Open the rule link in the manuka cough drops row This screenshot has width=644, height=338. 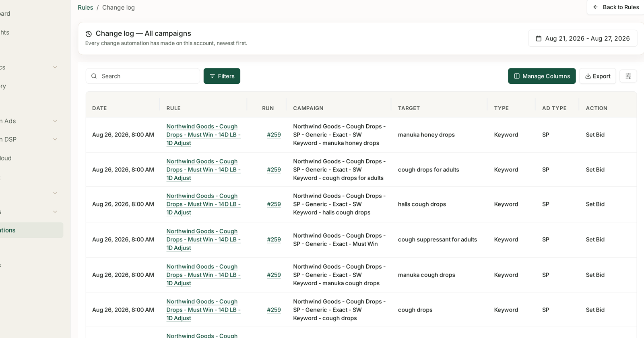[203, 275]
